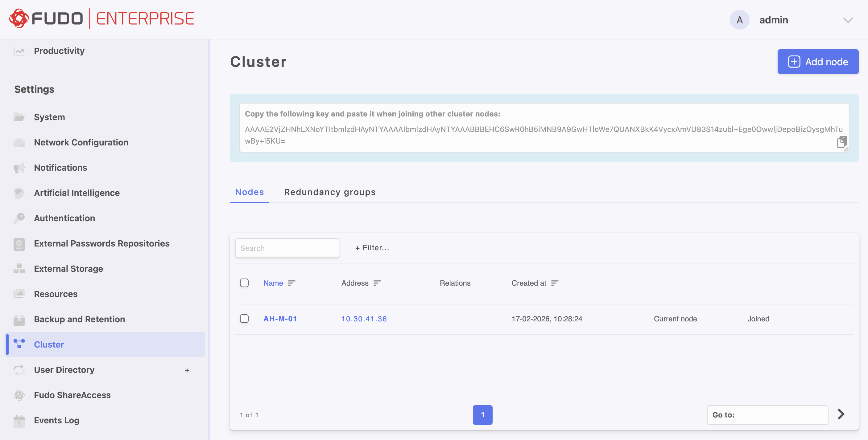Click the External Storage icon
The image size is (868, 440).
(19, 269)
